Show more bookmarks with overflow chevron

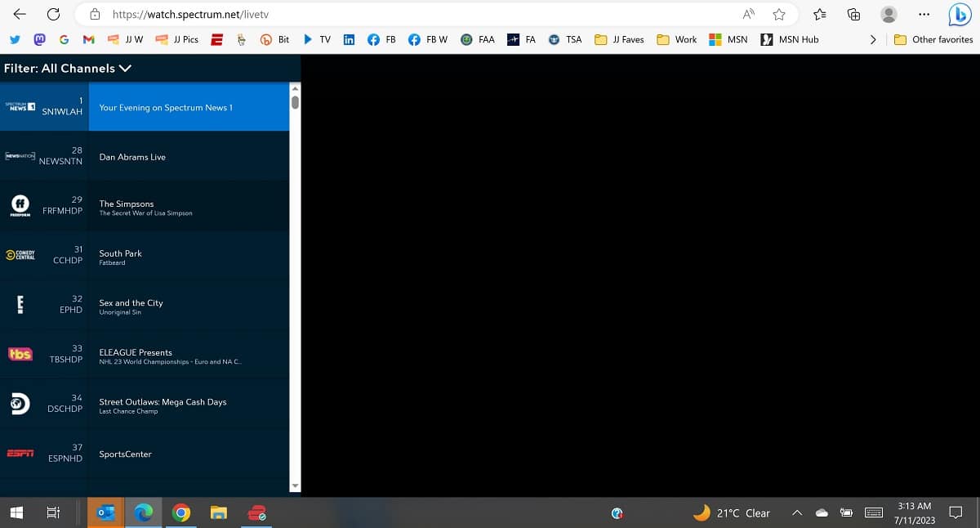pos(873,39)
